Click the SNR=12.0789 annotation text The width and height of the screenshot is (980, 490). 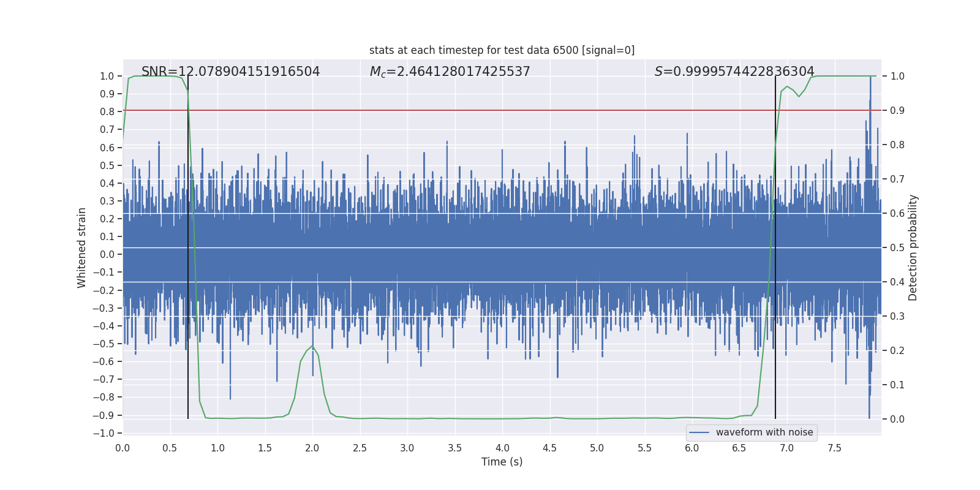[x=230, y=72]
